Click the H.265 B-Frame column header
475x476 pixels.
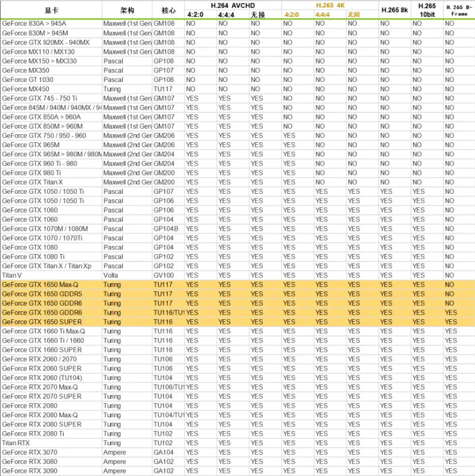tap(459, 10)
